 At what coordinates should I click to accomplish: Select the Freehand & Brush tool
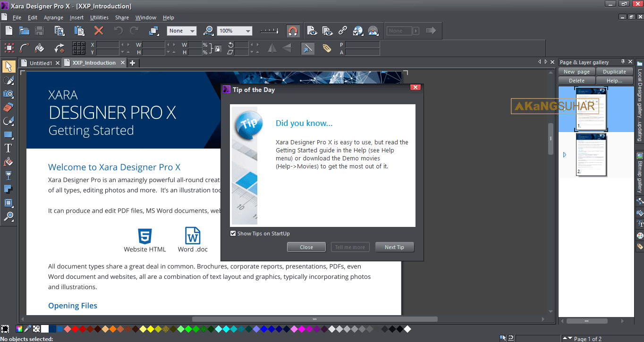8,80
